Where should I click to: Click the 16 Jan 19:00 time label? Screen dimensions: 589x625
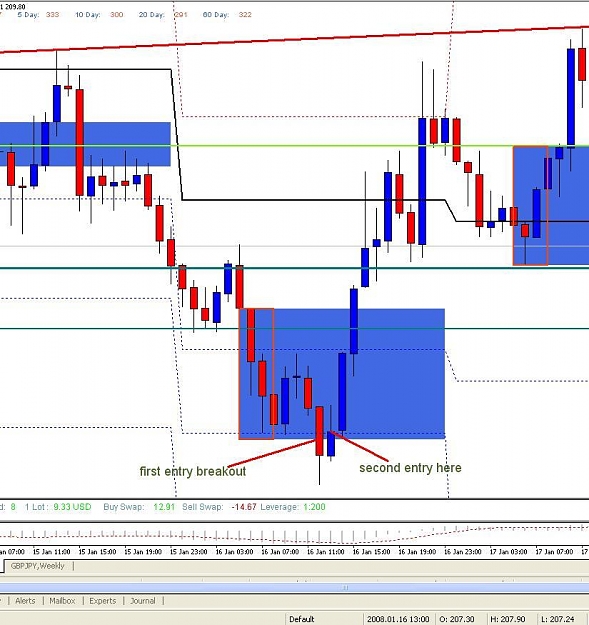point(417,552)
